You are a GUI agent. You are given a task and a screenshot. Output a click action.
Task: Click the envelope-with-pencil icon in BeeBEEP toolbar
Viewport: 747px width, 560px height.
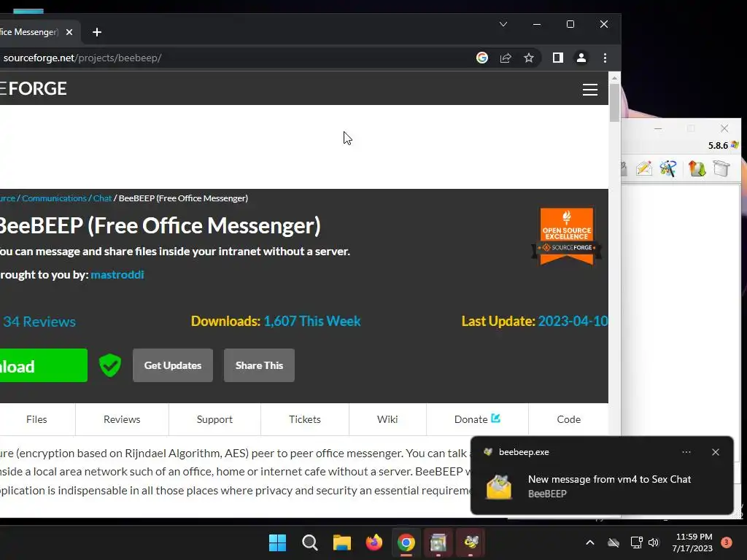(x=644, y=168)
